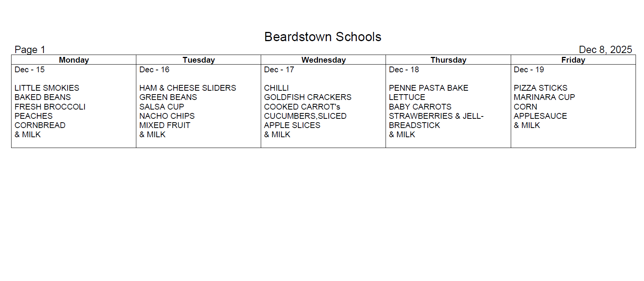Select the Monday column header
This screenshot has width=644, height=281.
(x=74, y=60)
